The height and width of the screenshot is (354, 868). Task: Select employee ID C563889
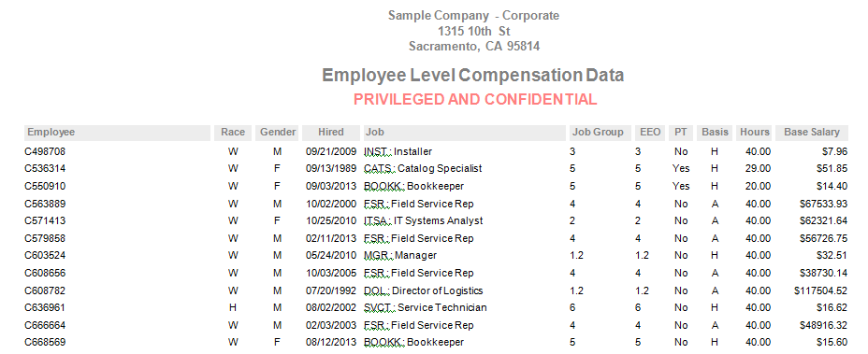point(45,205)
